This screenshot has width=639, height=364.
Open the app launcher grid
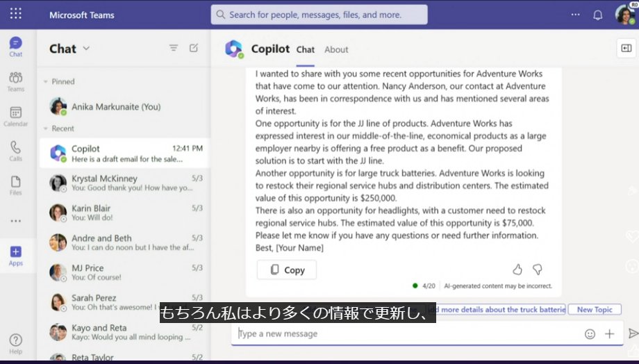click(x=15, y=13)
